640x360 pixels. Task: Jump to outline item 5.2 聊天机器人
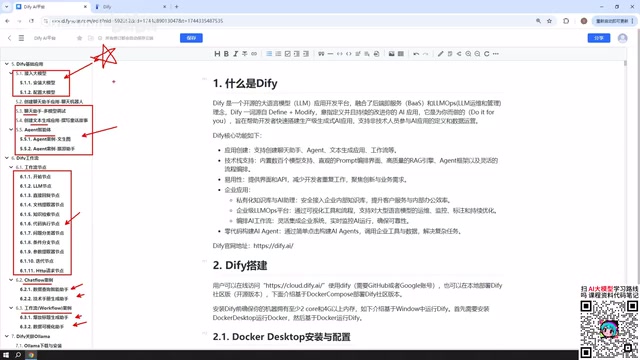(x=49, y=102)
